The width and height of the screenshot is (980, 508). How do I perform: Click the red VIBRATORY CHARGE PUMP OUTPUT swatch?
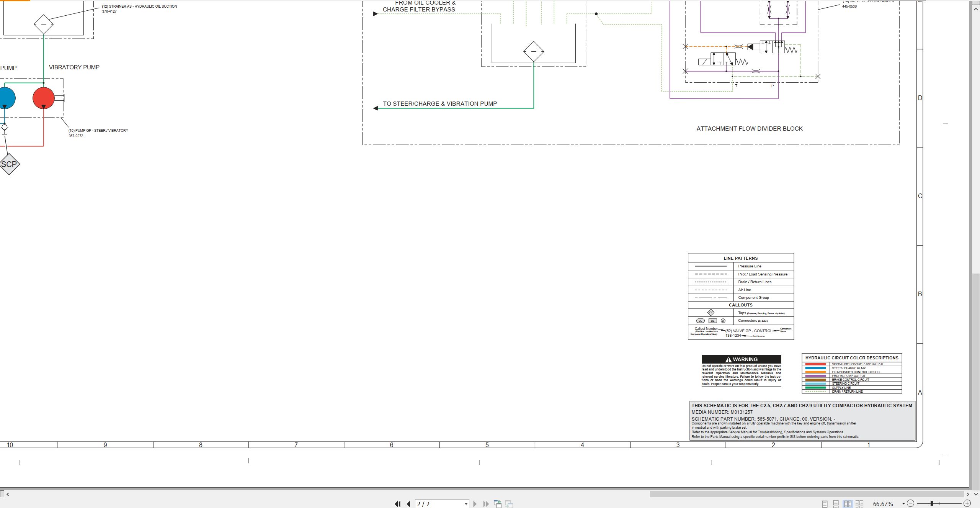coord(815,364)
